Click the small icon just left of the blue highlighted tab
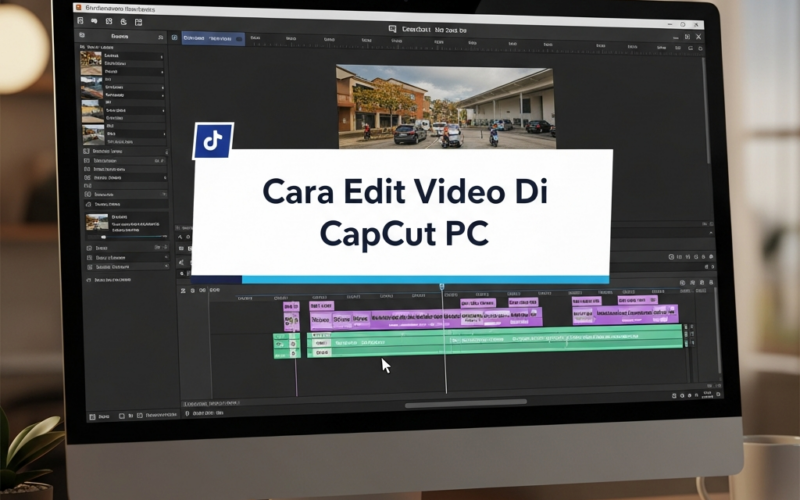The height and width of the screenshot is (500, 800). click(174, 38)
